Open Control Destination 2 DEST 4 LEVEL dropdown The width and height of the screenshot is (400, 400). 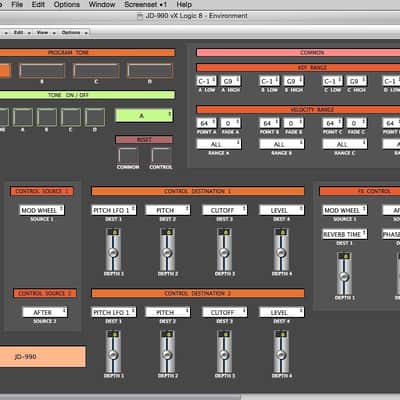[282, 312]
